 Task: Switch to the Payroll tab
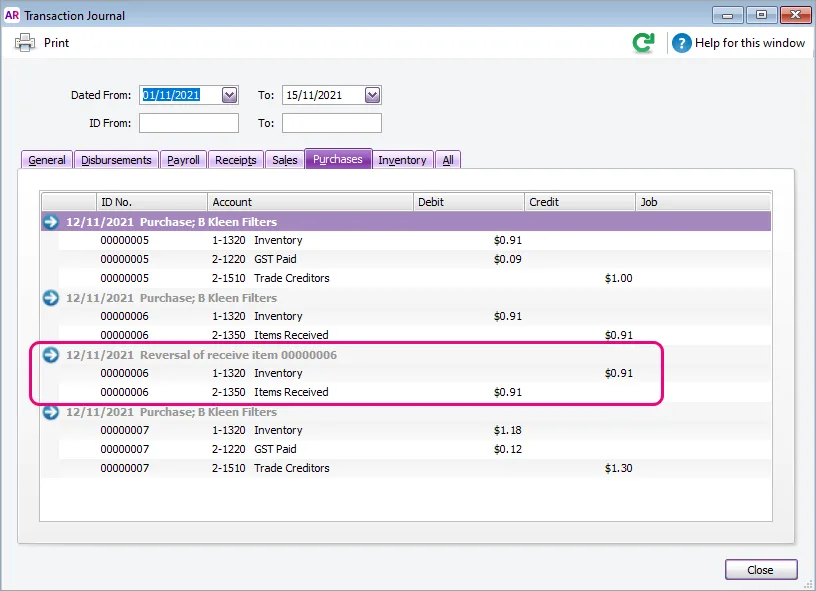tap(183, 160)
